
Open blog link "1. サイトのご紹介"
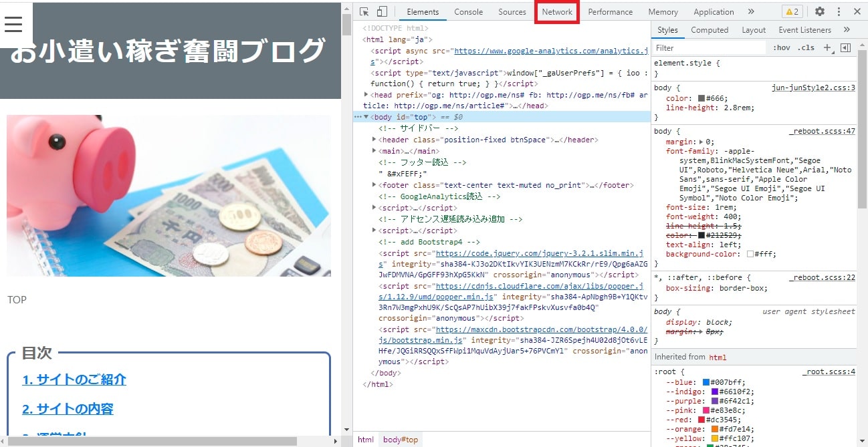pyautogui.click(x=74, y=380)
